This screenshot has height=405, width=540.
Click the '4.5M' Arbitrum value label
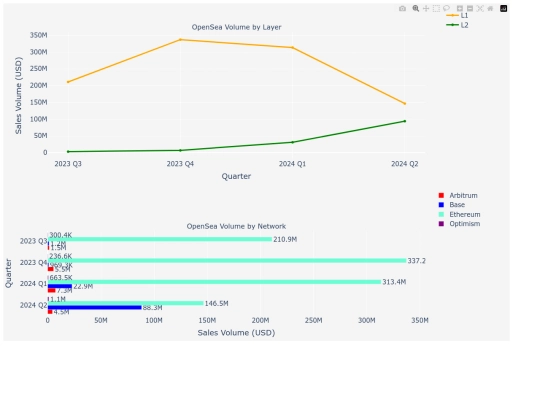click(x=61, y=312)
